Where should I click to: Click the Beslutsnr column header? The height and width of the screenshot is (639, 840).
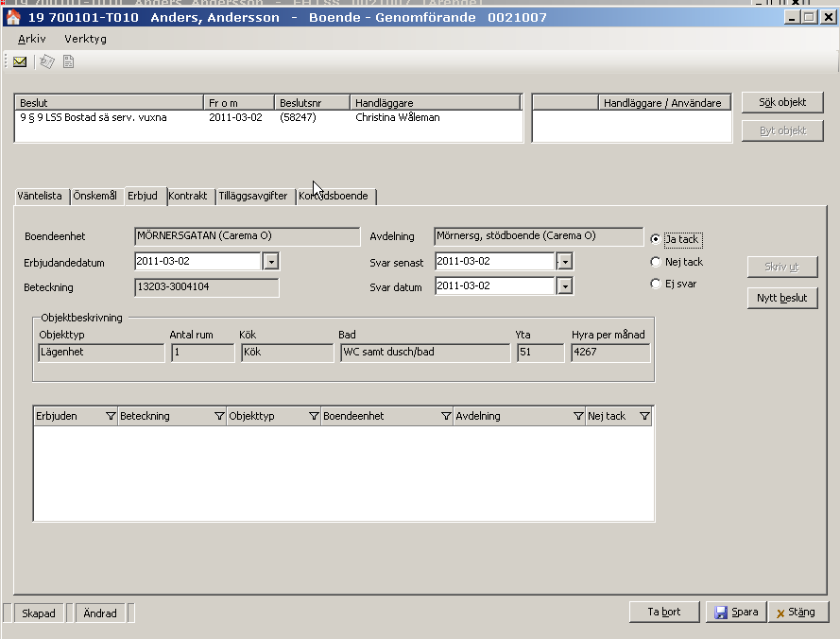click(x=313, y=103)
